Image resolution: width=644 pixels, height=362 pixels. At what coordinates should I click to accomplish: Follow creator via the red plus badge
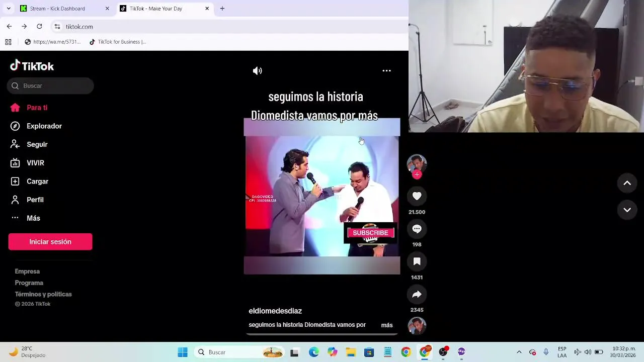click(417, 174)
